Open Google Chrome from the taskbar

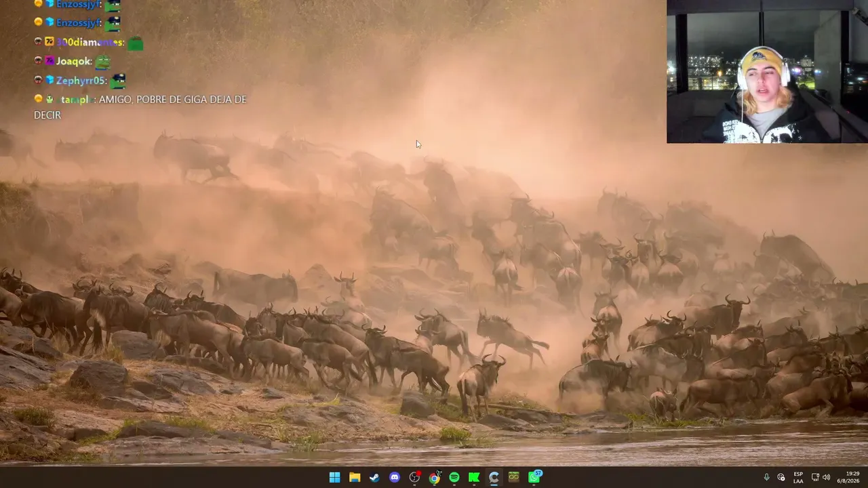coord(434,477)
